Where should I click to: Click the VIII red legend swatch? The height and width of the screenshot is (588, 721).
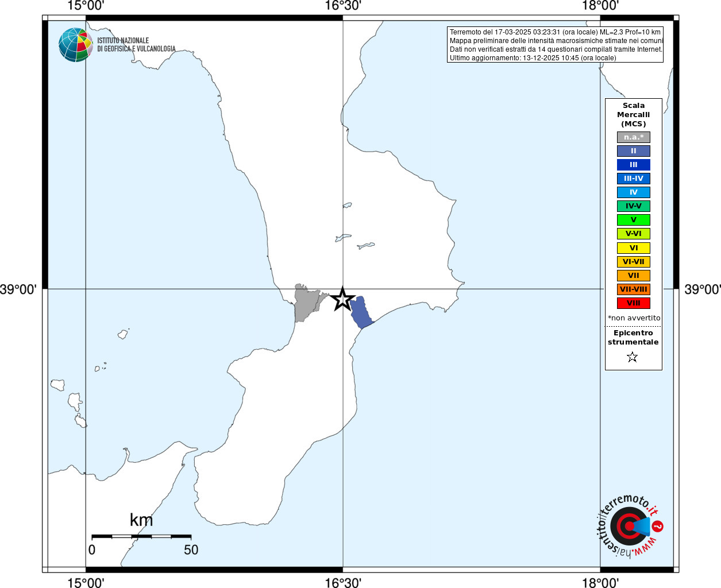click(634, 303)
